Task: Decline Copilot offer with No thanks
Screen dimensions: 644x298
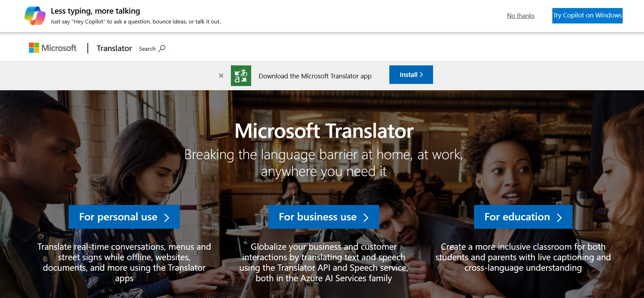Action: 521,16
